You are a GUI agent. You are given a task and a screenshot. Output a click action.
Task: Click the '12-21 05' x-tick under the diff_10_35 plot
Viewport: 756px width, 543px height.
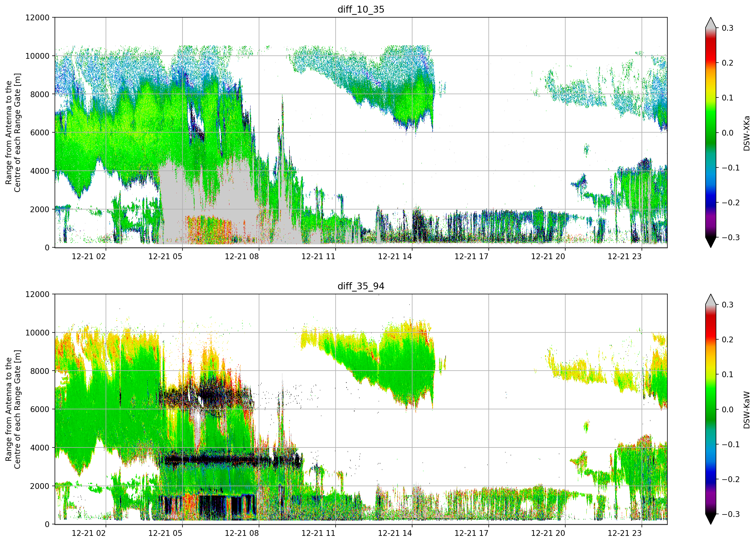(x=165, y=256)
